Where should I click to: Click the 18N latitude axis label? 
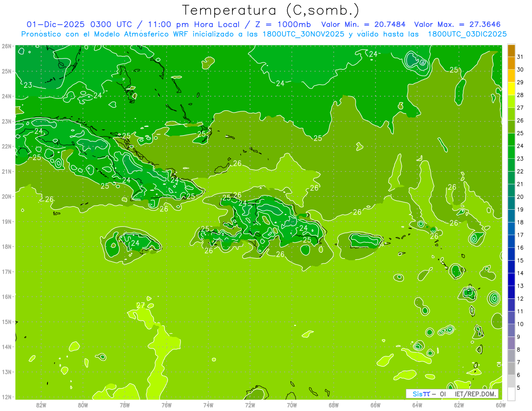6,247
